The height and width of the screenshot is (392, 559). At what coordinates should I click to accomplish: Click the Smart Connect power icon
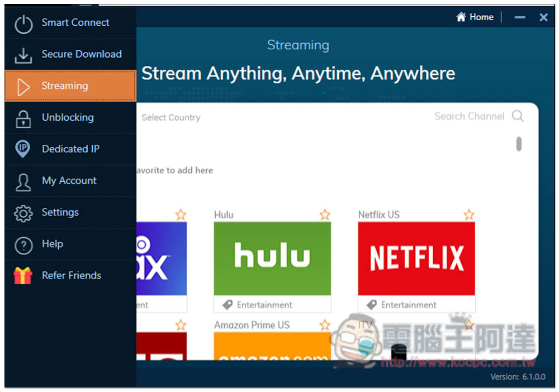tap(23, 24)
